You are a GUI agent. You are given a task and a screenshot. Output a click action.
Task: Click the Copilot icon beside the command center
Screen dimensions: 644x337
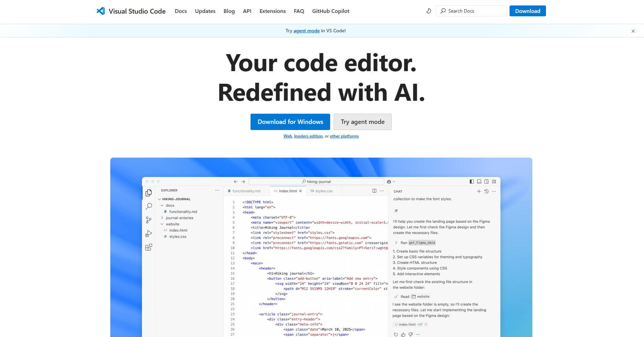click(x=389, y=182)
